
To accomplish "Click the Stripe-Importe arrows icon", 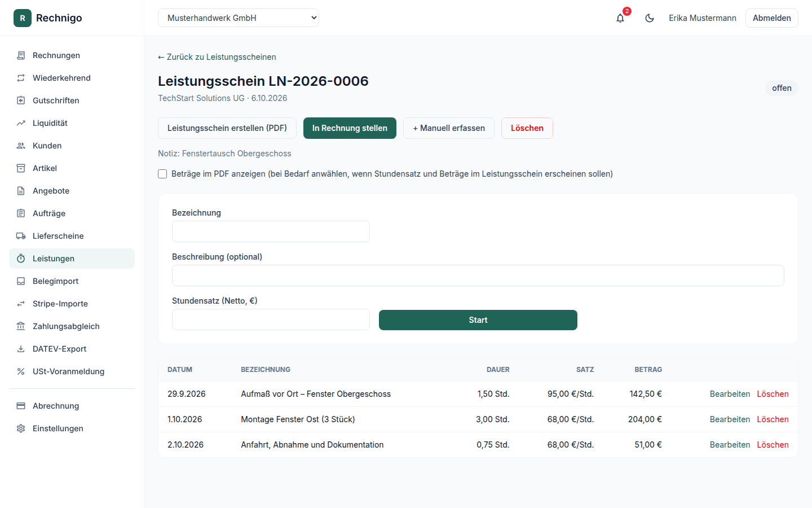I will [21, 304].
